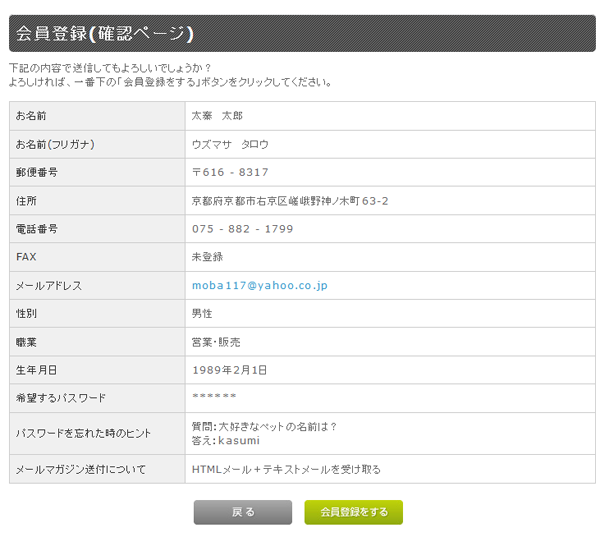
Task: Click the birth date 1989年2月1日
Action: click(229, 370)
